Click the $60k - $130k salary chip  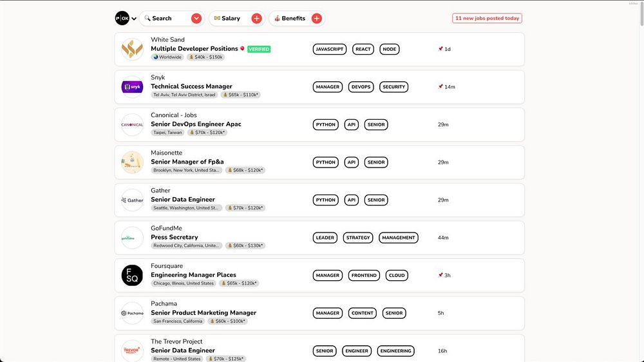245,245
